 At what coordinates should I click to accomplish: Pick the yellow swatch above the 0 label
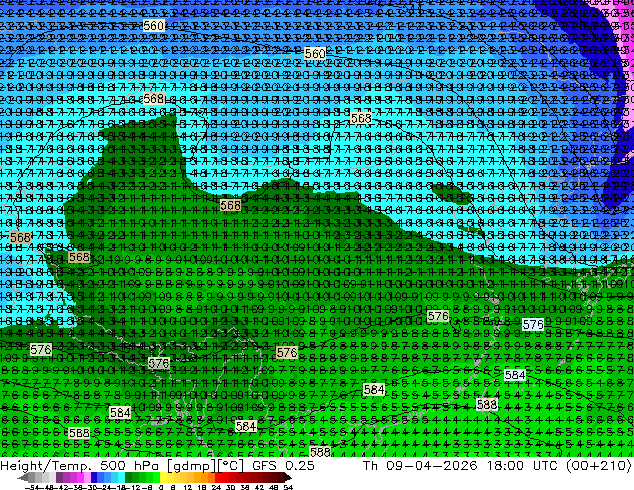tap(163, 477)
